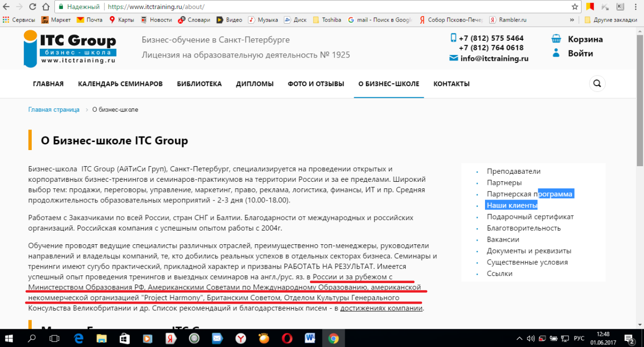This screenshot has height=347, width=644.
Task: Click the phone number +7 (812) 575 5464
Action: pyautogui.click(x=491, y=38)
